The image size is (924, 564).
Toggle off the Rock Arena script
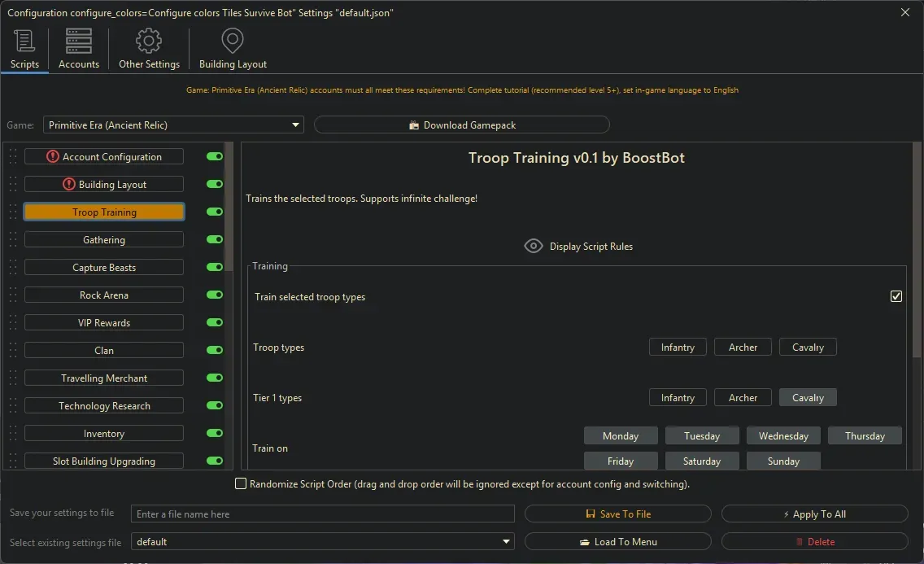[x=215, y=295]
